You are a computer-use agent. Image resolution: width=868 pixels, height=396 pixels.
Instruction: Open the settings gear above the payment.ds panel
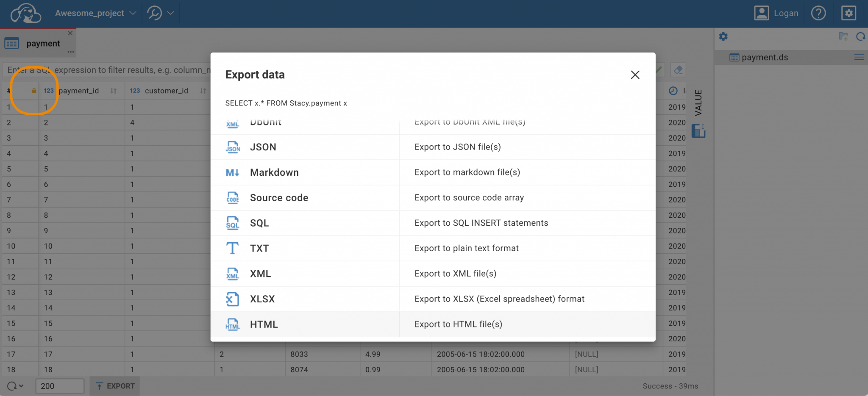click(723, 36)
